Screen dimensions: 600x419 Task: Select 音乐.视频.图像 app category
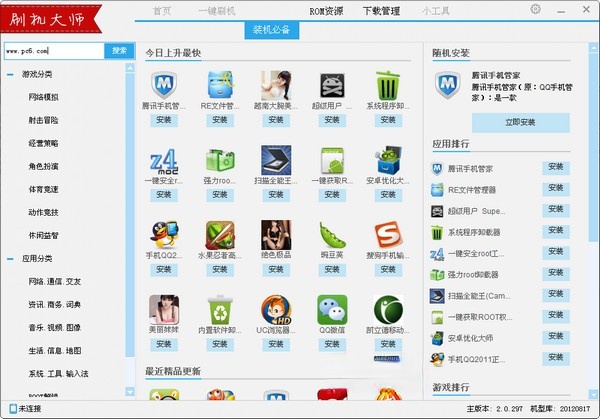tap(55, 328)
